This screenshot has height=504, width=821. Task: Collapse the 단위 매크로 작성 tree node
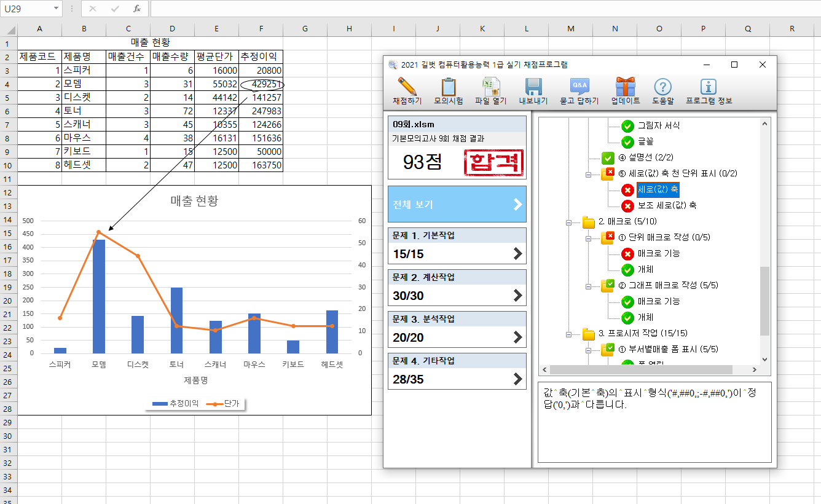(x=588, y=238)
